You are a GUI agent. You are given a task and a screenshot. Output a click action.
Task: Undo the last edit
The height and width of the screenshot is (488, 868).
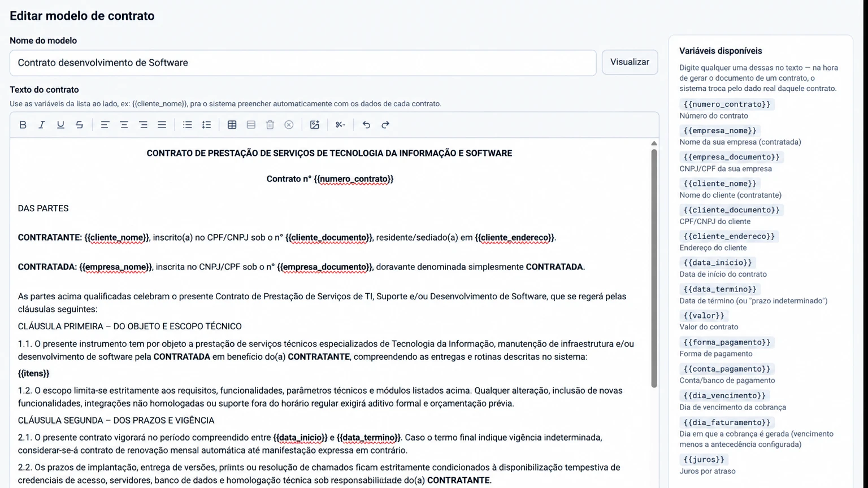[x=366, y=125]
